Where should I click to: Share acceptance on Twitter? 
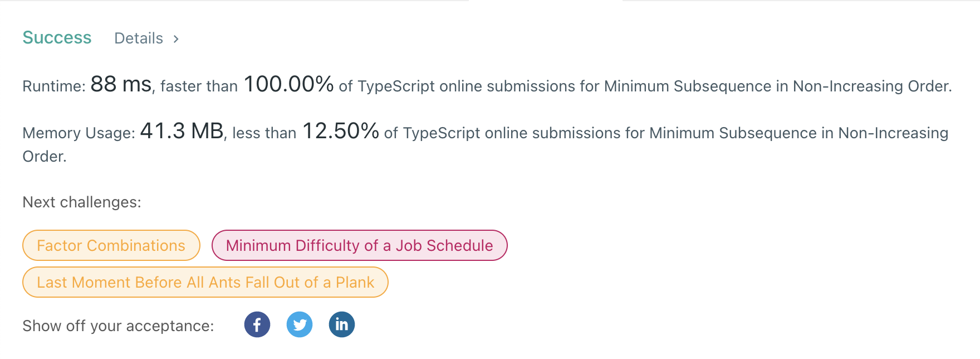click(x=300, y=324)
